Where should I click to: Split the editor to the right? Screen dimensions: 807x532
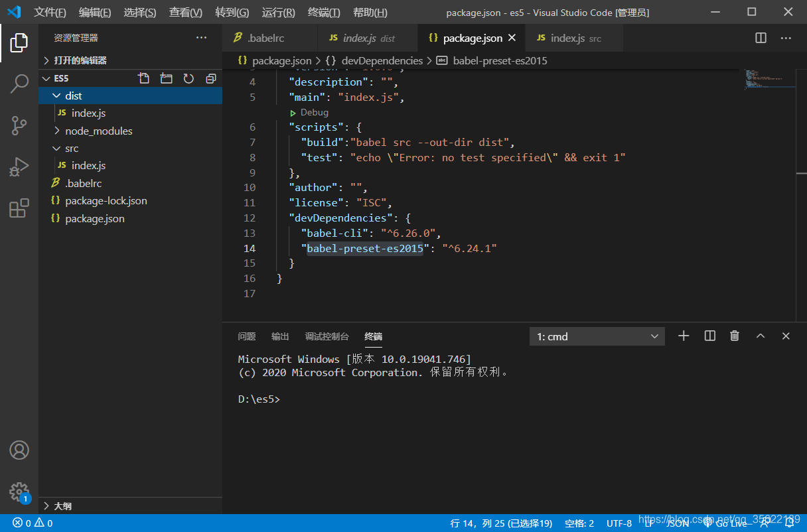click(x=761, y=38)
